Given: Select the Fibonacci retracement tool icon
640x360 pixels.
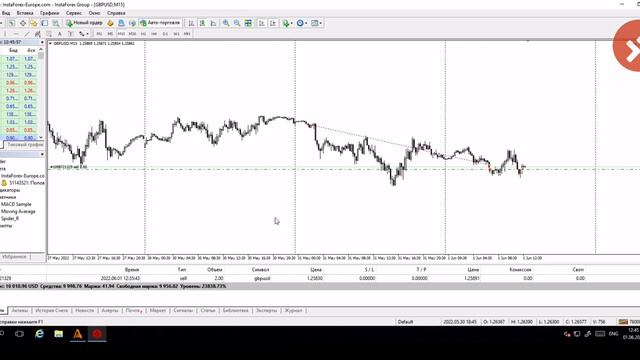Looking at the screenshot, I should point(49,34).
